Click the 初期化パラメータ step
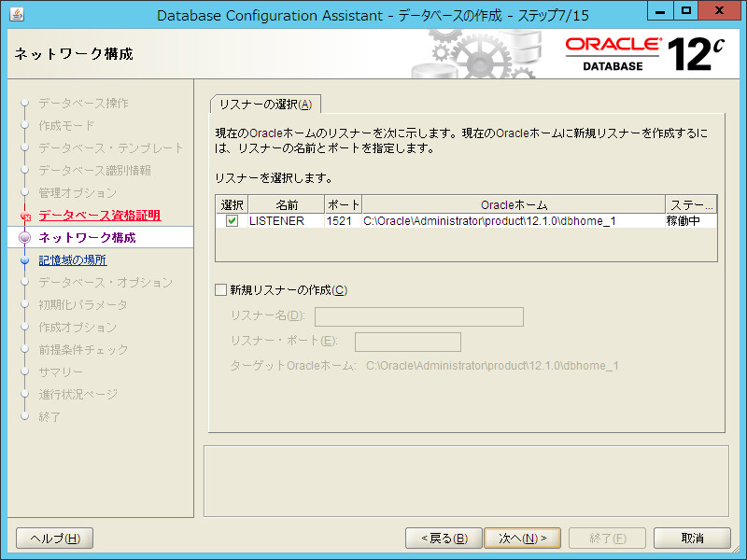 (83, 305)
